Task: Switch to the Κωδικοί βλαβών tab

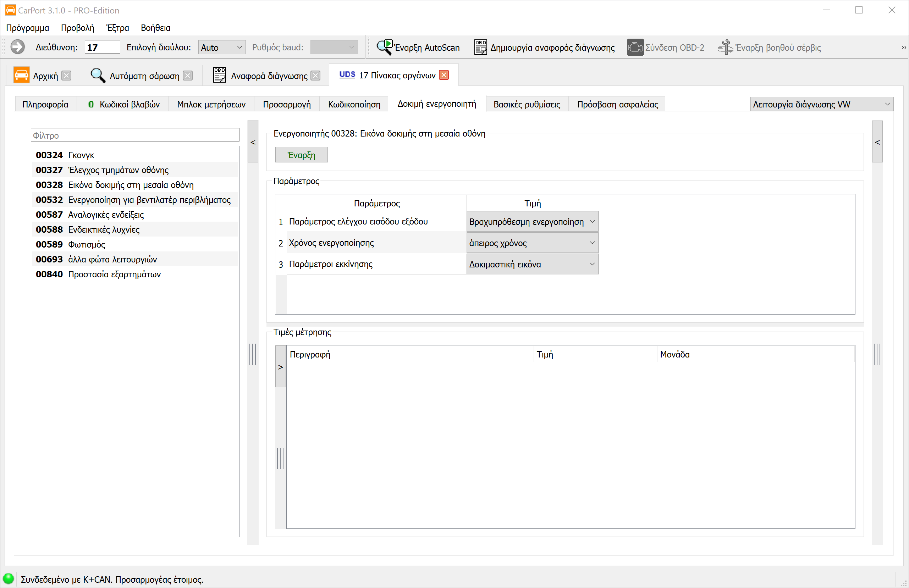Action: 124,104
